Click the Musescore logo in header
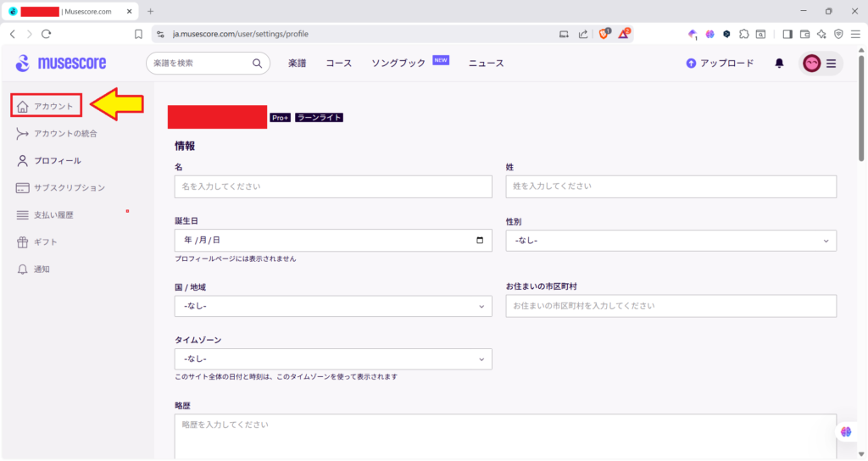 [x=58, y=63]
